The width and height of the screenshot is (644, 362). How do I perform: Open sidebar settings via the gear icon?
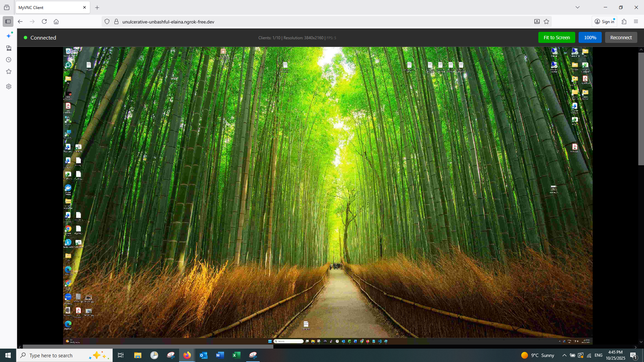(x=8, y=86)
